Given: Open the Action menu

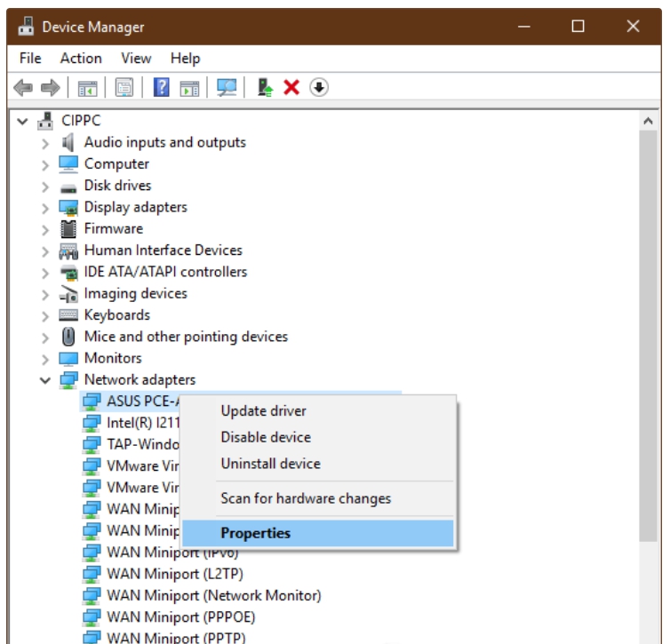Looking at the screenshot, I should 81,58.
